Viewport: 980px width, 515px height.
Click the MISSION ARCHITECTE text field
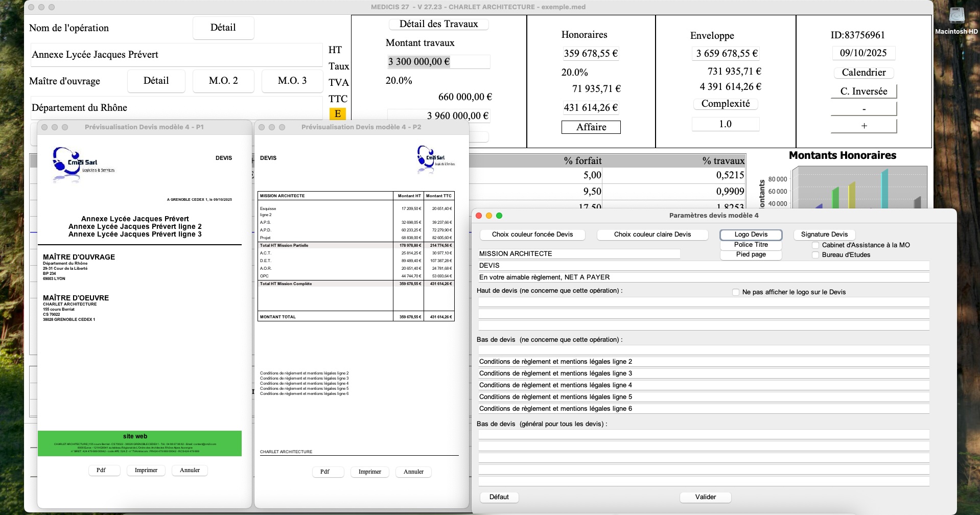coord(579,254)
